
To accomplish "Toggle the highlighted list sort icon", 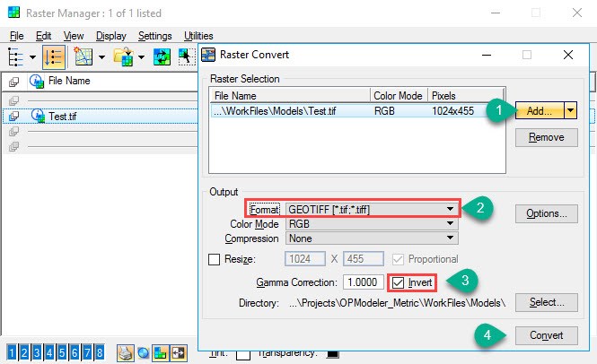I will pyautogui.click(x=54, y=57).
